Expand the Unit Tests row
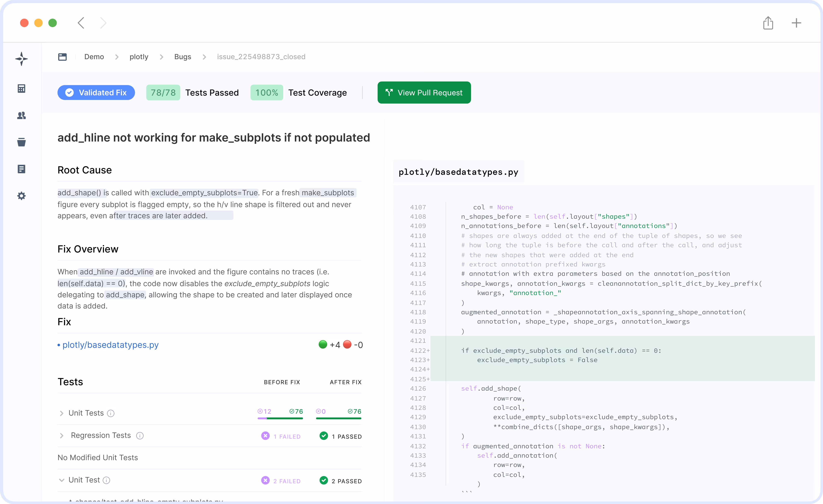This screenshot has height=504, width=823. (x=61, y=414)
